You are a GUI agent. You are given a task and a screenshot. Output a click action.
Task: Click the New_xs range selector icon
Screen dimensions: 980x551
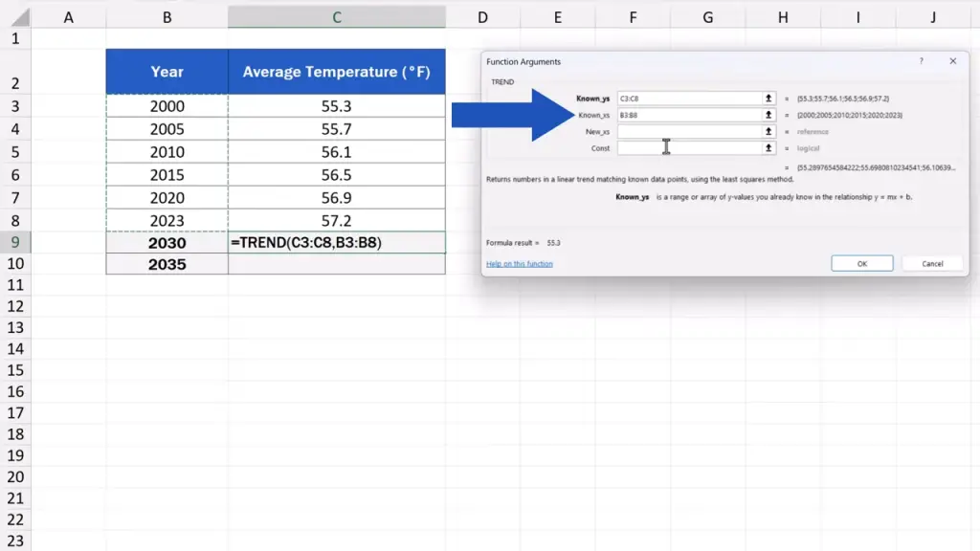(768, 131)
